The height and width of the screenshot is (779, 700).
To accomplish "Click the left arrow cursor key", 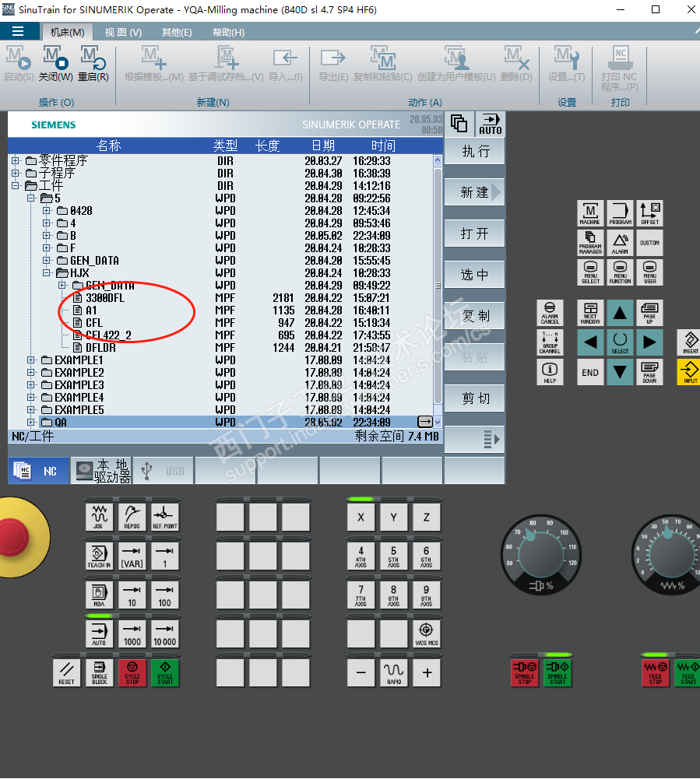I will (590, 342).
